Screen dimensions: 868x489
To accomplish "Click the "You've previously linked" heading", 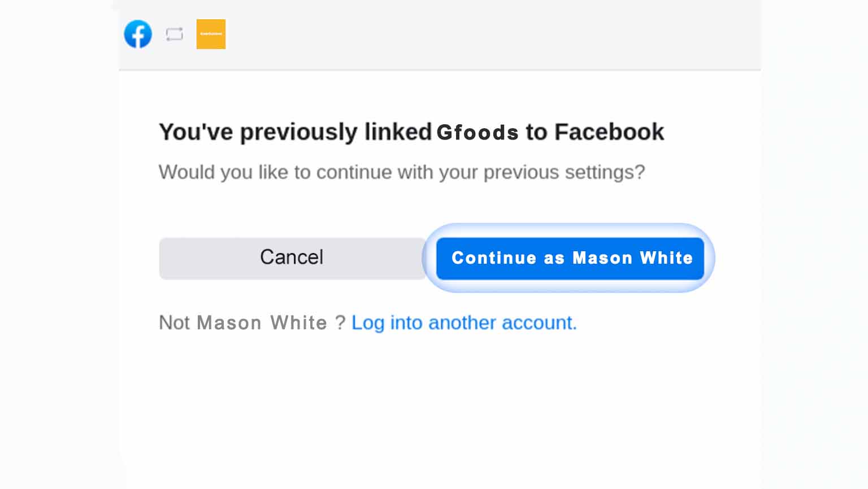I will (295, 132).
